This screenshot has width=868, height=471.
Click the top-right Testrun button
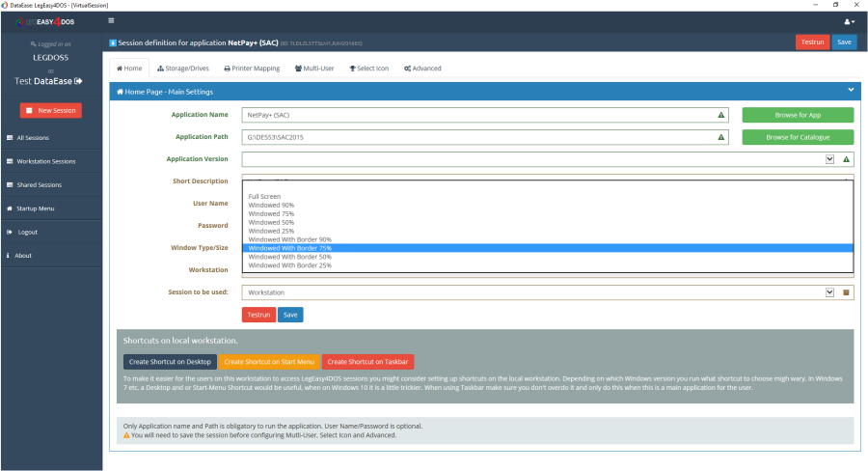pyautogui.click(x=812, y=42)
